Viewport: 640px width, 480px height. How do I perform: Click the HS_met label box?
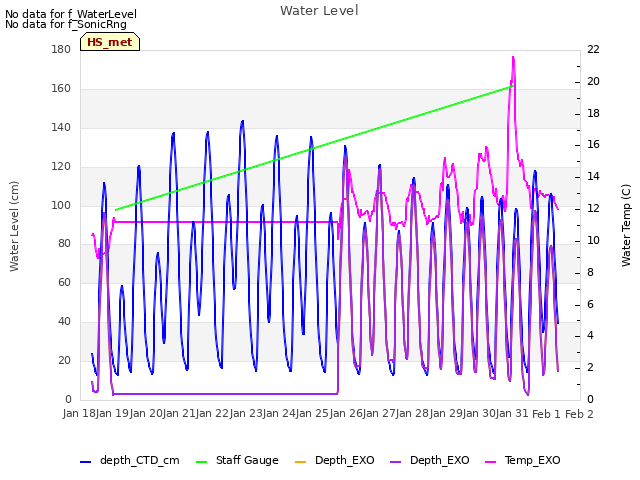(110, 42)
